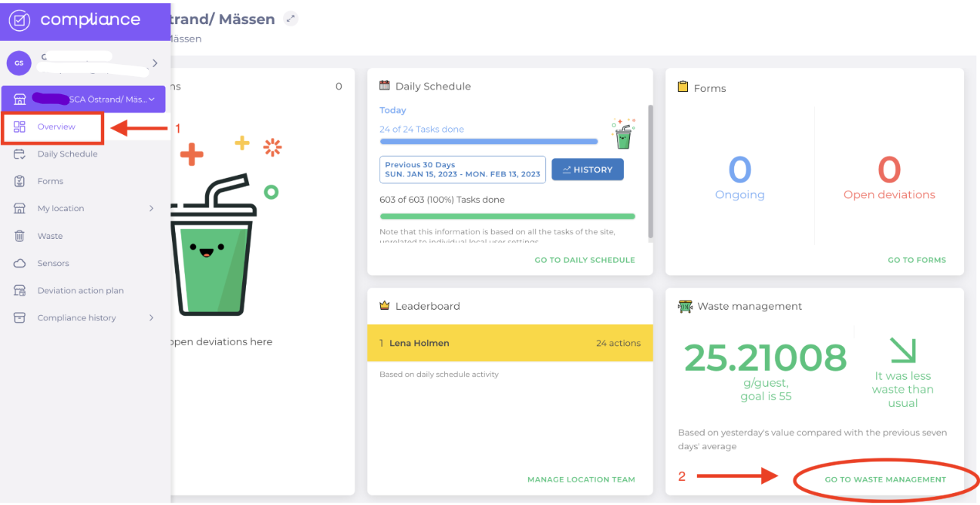This screenshot has width=980, height=505.
Task: Follow the Go To Waste Management link
Action: click(885, 479)
